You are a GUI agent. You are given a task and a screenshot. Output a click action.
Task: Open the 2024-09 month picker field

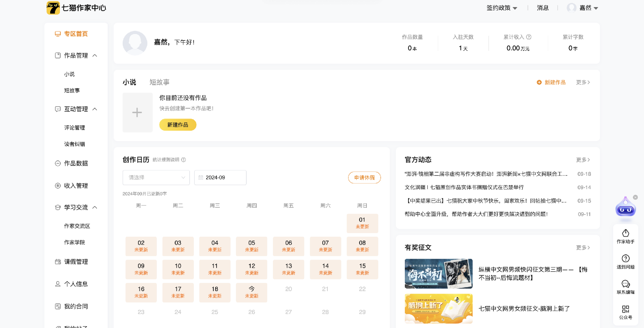(x=220, y=178)
